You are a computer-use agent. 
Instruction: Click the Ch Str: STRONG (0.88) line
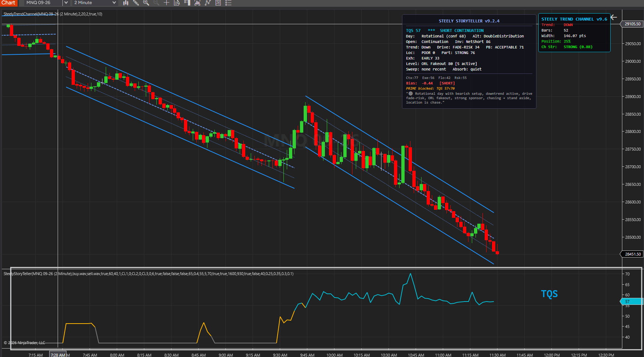[567, 47]
